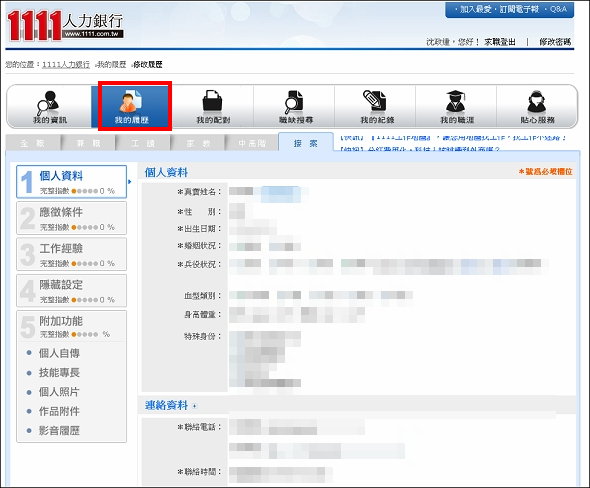
Task: Switch to the 接案 tab
Action: pyautogui.click(x=306, y=143)
